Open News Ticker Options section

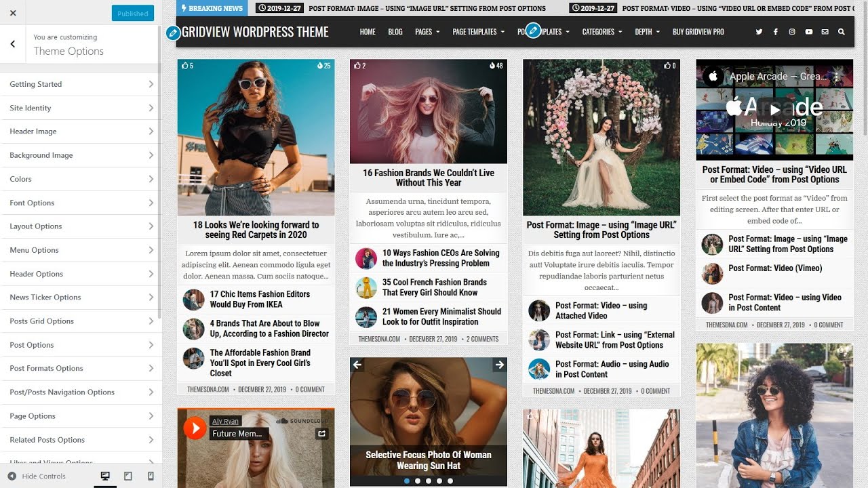coord(81,298)
